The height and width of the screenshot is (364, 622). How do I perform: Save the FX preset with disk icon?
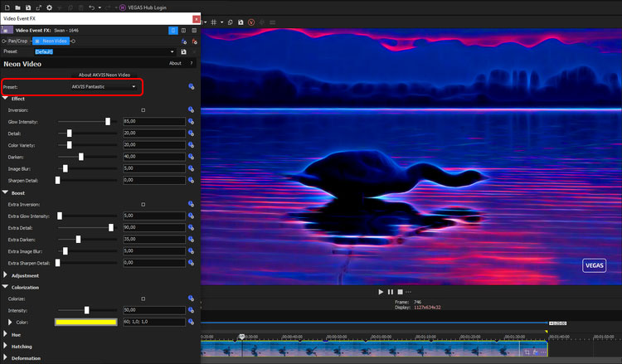coord(183,52)
